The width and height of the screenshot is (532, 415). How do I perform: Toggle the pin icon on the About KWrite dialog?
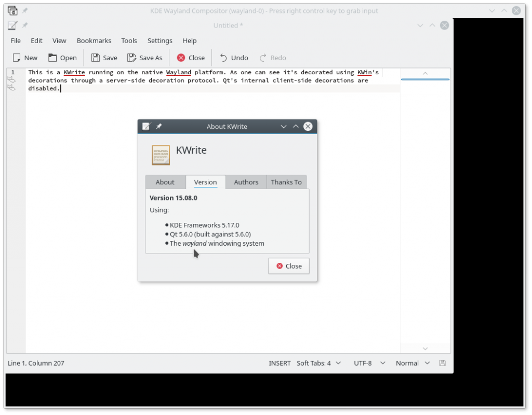[x=159, y=126]
